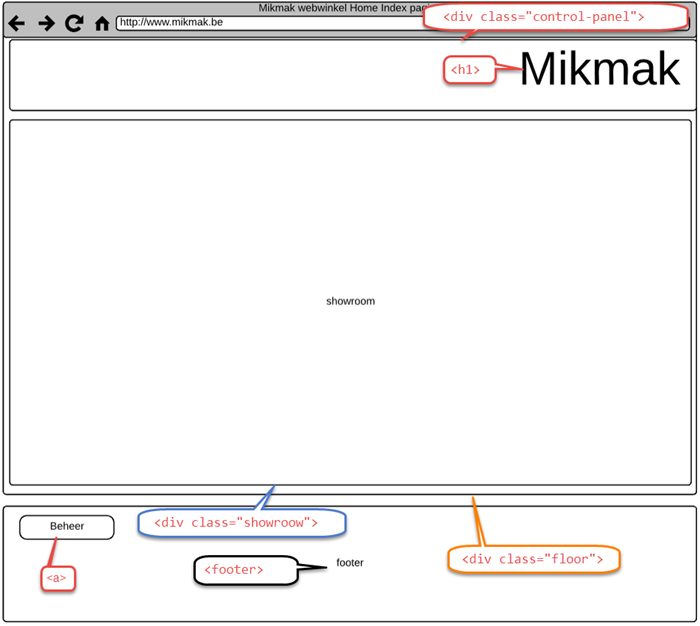Open the Beheer link button
Screen dimensions: 700x626
coord(67,527)
